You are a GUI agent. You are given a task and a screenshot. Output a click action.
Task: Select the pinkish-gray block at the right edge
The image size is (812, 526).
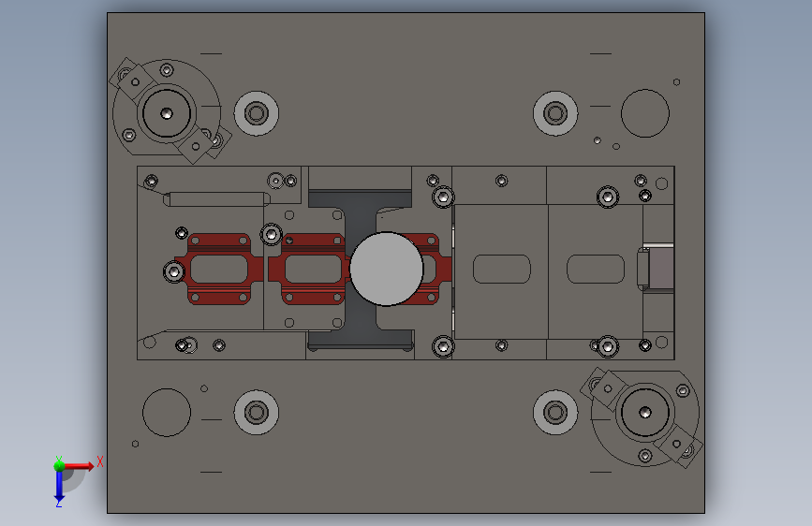coord(661,269)
